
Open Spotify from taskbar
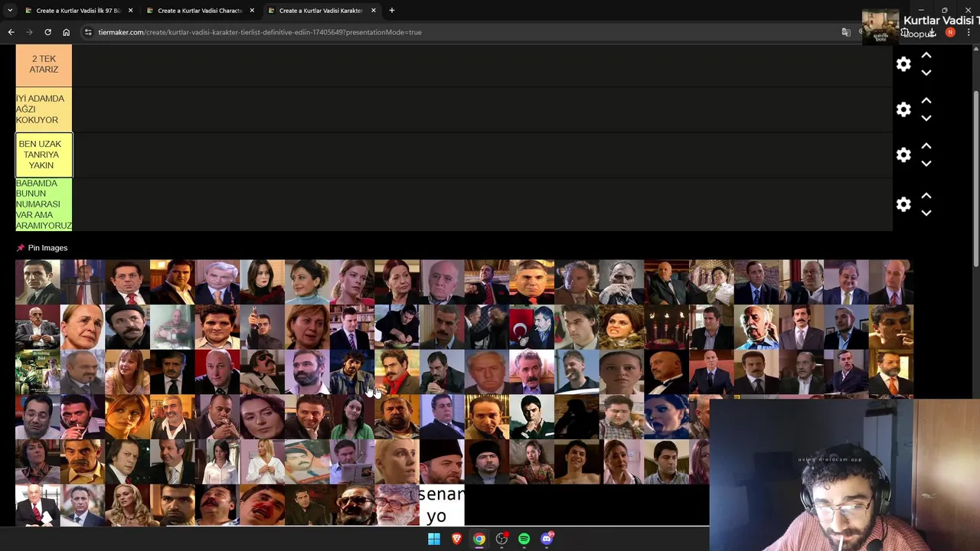pyautogui.click(x=524, y=539)
